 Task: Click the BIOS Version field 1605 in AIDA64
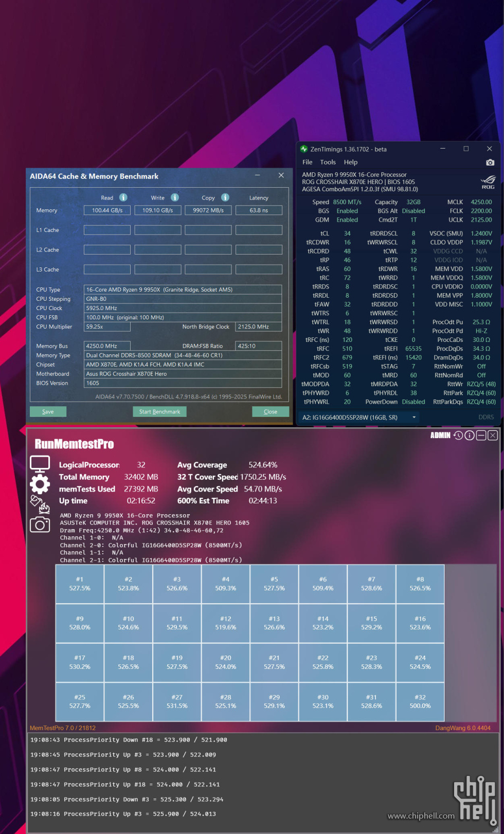[x=183, y=383]
